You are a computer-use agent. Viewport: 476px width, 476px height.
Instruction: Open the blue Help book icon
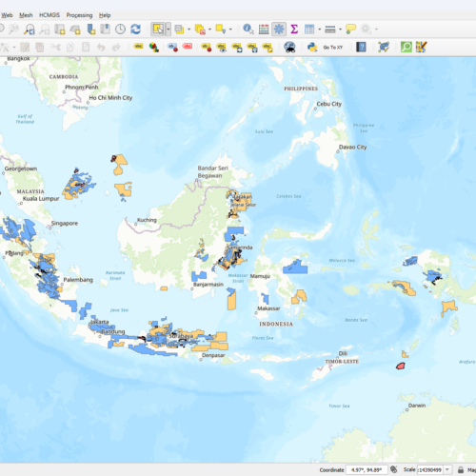[361, 48]
